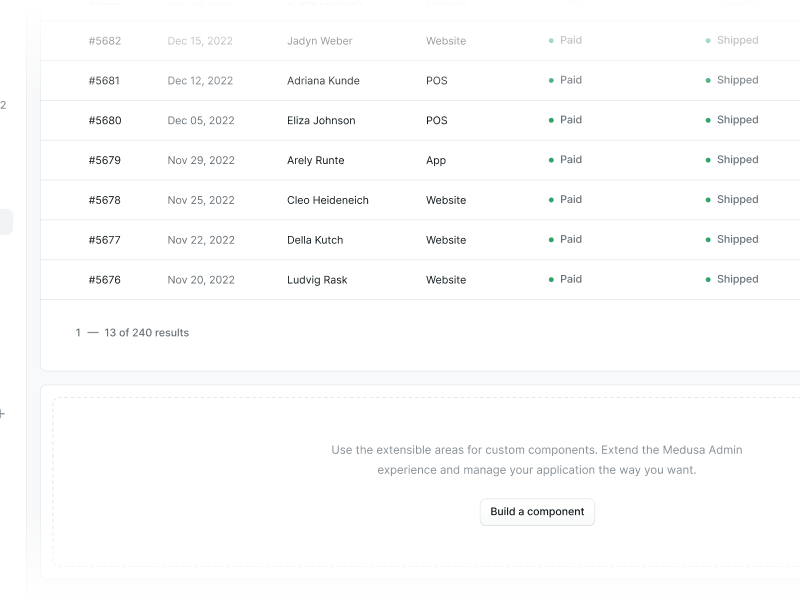Viewport: 800px width, 608px height.
Task: Select customer Adriana Kunde
Action: (323, 81)
